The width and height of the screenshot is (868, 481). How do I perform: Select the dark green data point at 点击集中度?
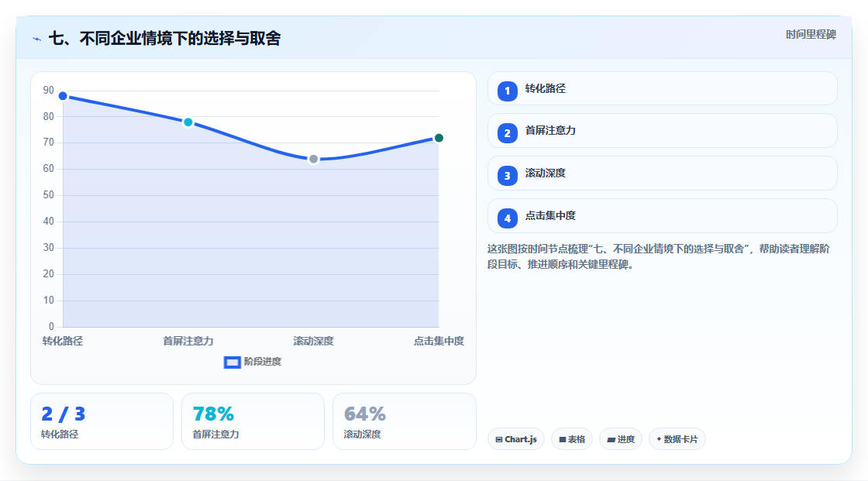tap(439, 138)
